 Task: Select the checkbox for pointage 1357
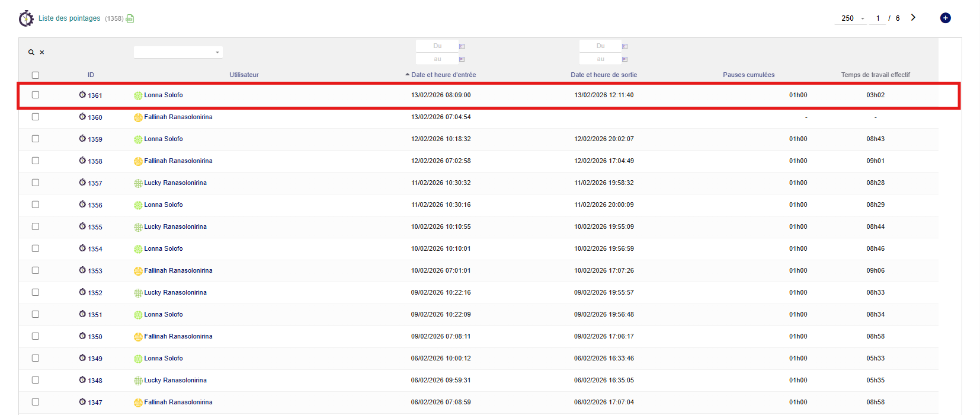[36, 183]
